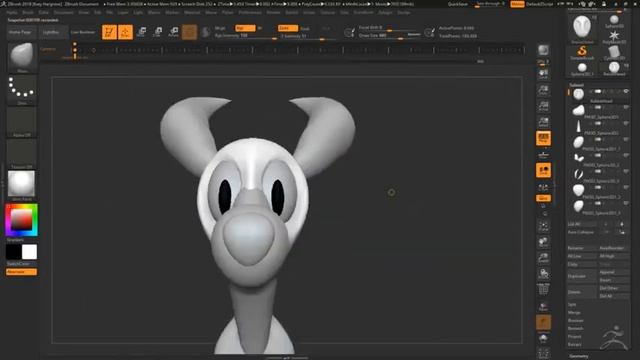Toggle the orange Rgb channel button
640x360 pixels.
tap(245, 28)
